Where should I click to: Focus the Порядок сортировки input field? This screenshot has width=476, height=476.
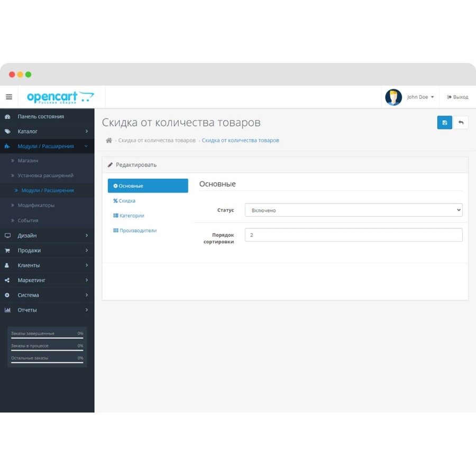tap(353, 235)
